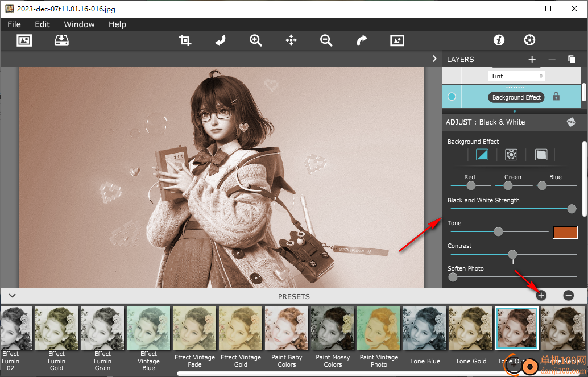Collapse the right panel with chevron
The height and width of the screenshot is (377, 588).
tap(434, 59)
